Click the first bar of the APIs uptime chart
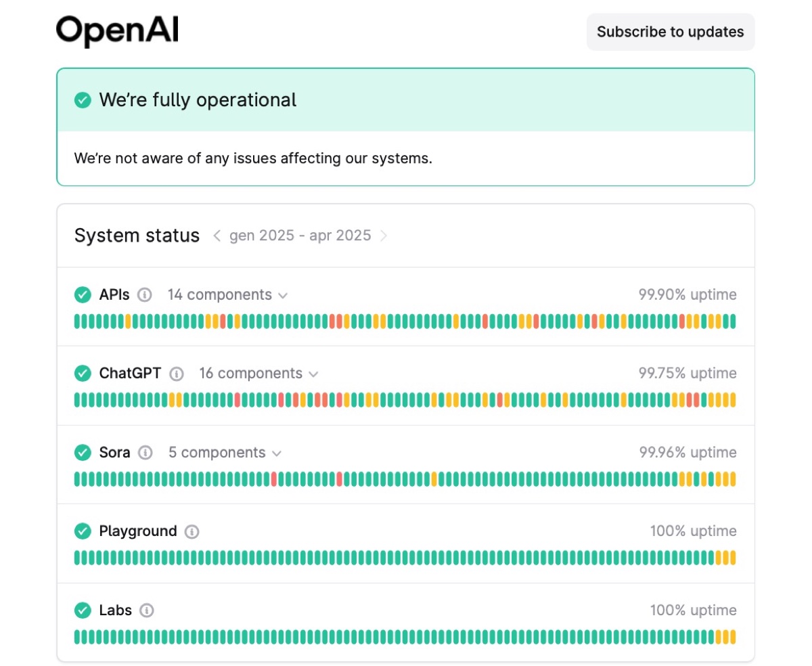The image size is (812, 666). 77,321
